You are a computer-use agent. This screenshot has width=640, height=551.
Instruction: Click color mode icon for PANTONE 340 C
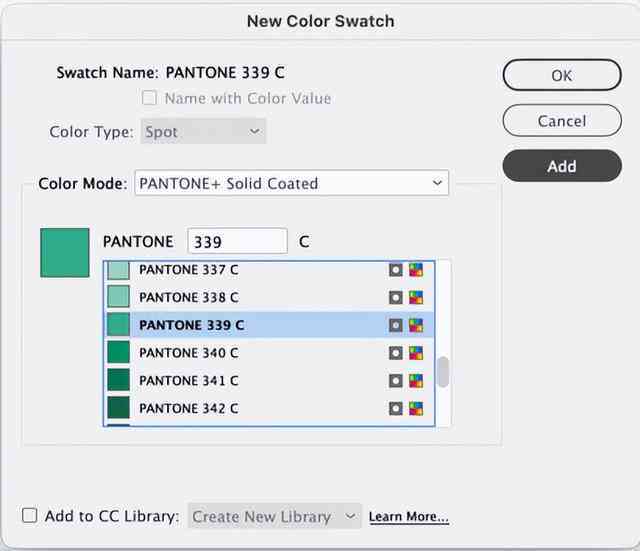point(416,353)
